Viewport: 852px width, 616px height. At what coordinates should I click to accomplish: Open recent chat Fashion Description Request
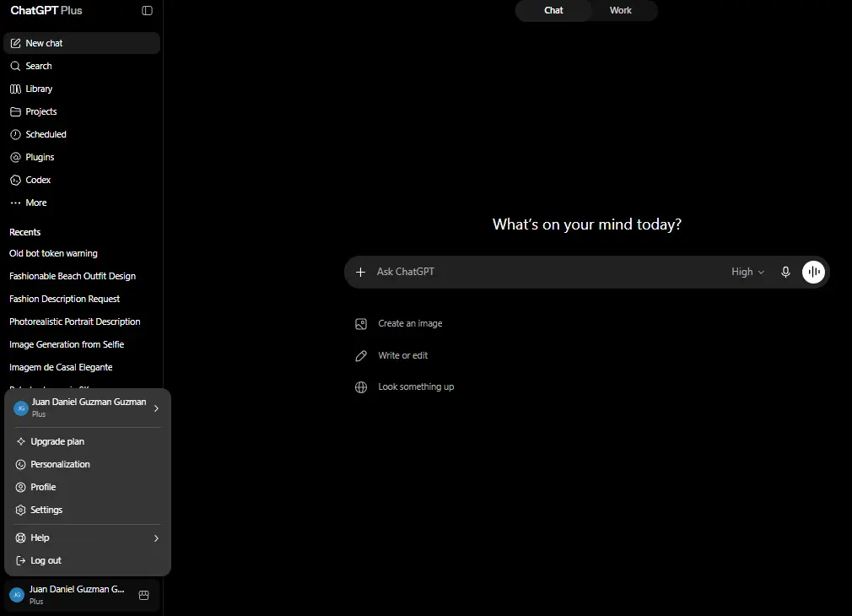tap(64, 299)
